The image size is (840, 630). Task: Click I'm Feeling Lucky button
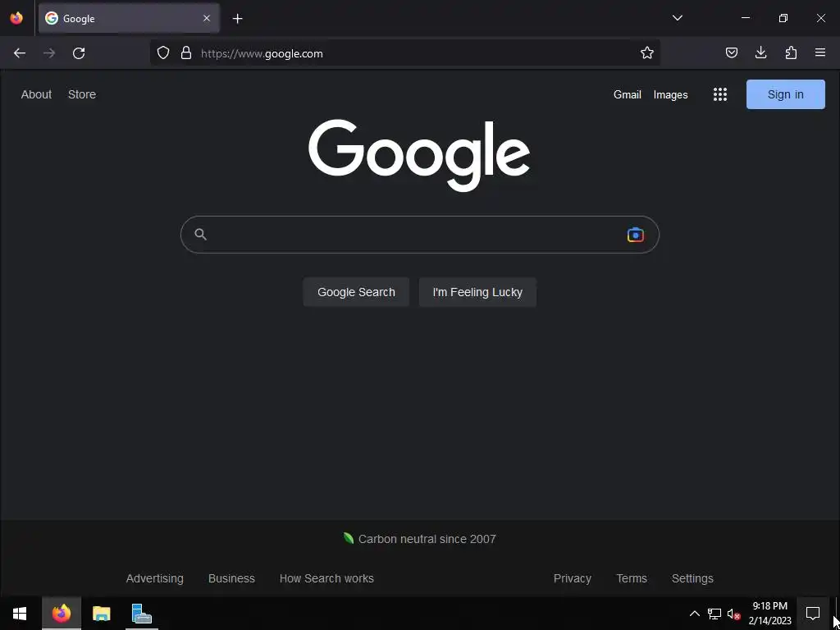[477, 292]
